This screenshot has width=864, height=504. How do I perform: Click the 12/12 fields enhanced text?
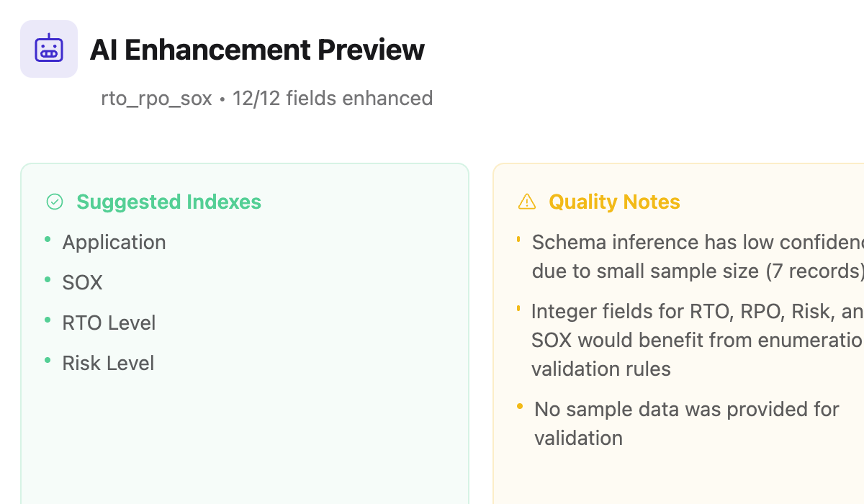333,98
